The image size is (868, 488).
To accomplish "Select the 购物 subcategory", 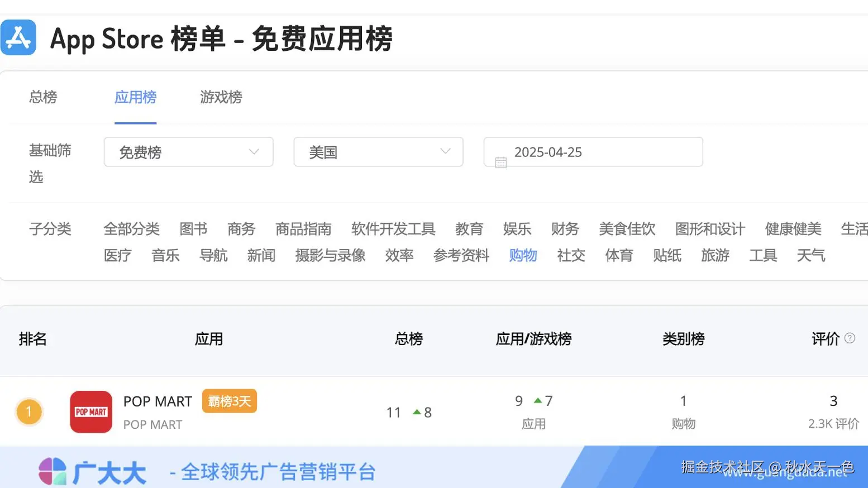I will tap(523, 256).
